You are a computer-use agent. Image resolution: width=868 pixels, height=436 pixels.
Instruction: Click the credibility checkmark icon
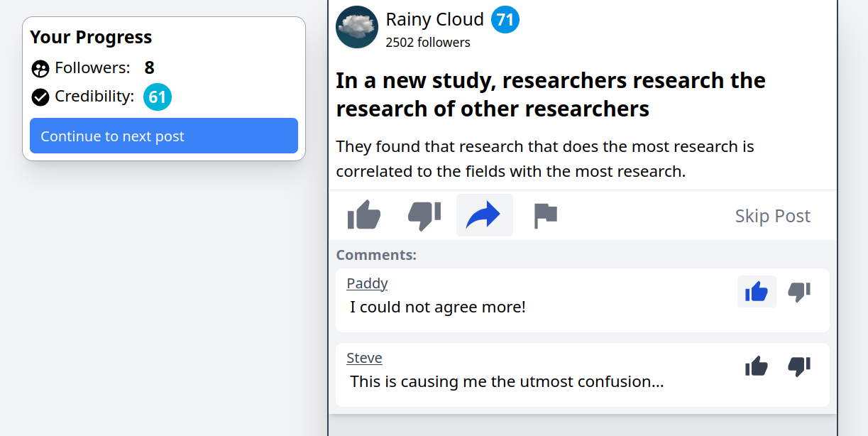point(40,97)
